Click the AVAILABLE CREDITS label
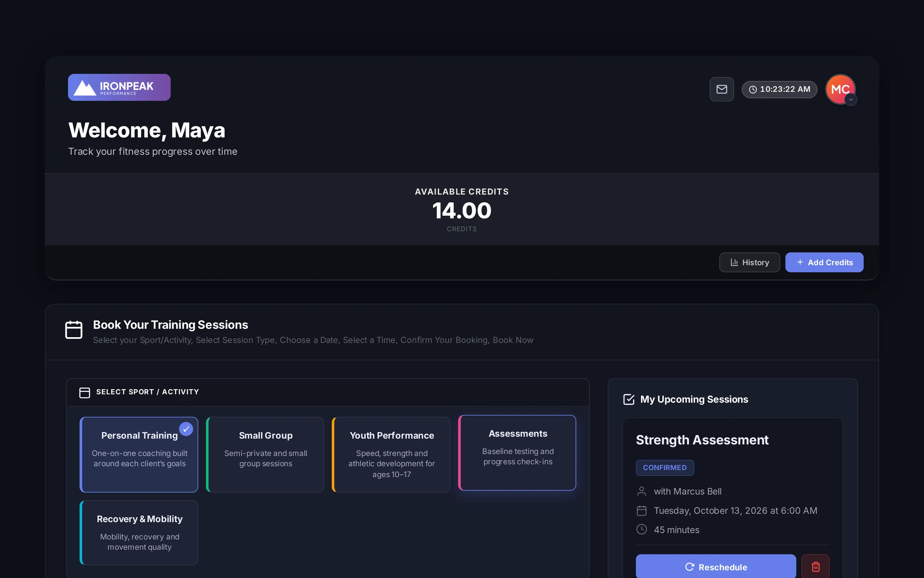The image size is (924, 578). [x=462, y=192]
